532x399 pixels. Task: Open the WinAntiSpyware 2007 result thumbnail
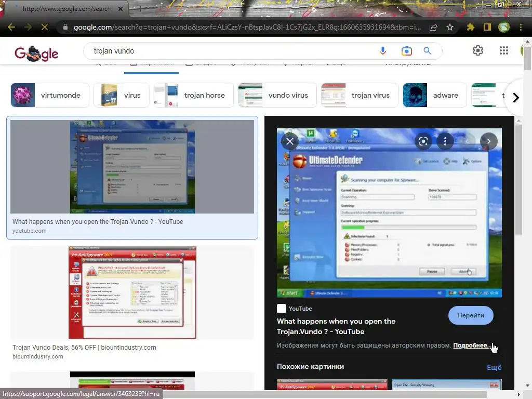132,292
